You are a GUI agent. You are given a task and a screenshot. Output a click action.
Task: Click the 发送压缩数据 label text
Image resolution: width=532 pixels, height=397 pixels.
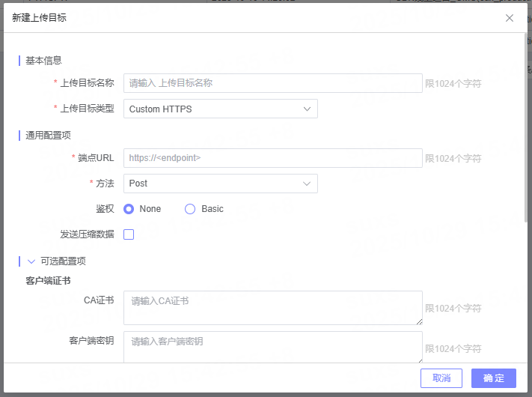[87, 234]
